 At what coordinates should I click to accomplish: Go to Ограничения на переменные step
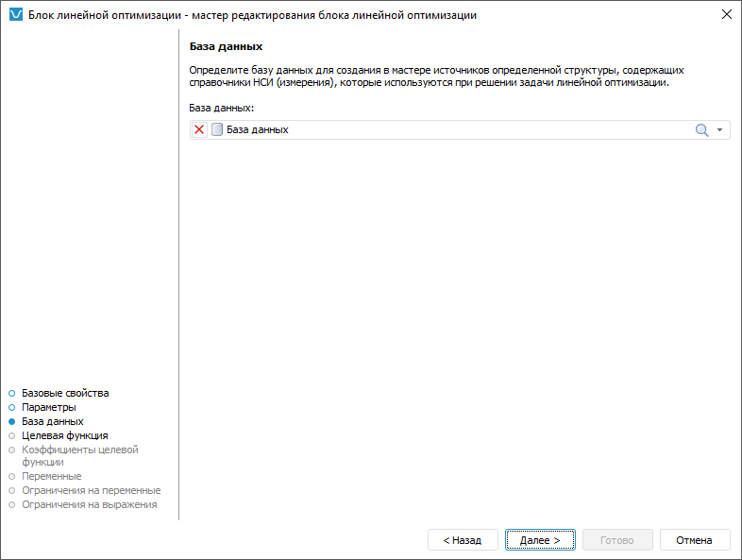[91, 491]
